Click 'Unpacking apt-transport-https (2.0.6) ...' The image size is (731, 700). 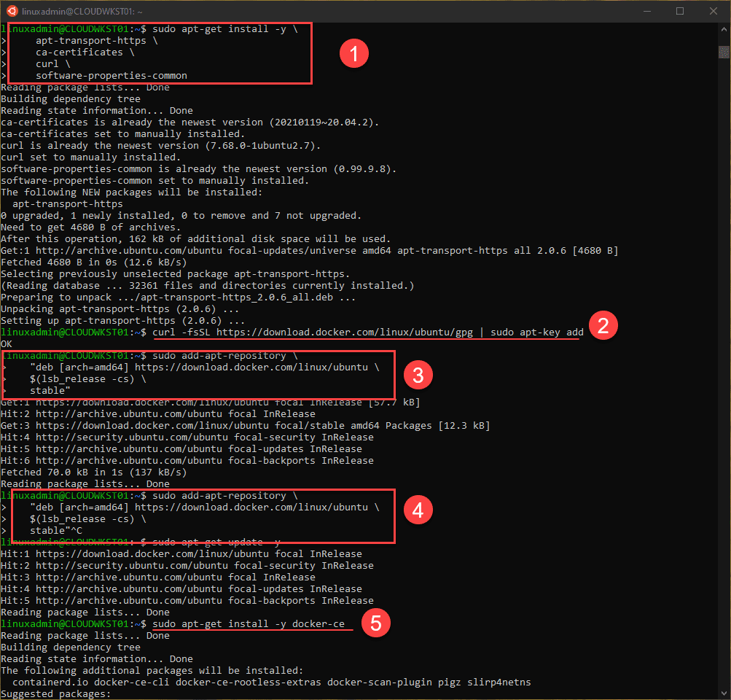(120, 308)
